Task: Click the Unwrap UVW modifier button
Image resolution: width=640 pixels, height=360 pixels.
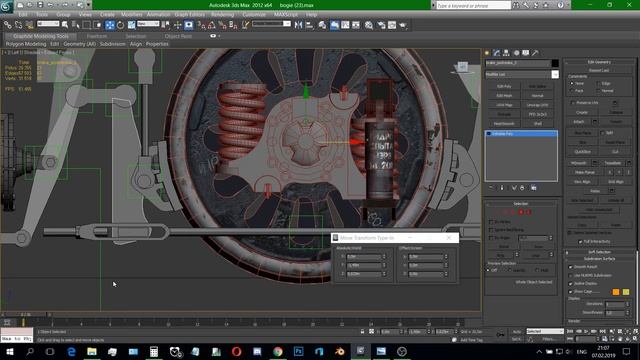Action: click(x=537, y=105)
